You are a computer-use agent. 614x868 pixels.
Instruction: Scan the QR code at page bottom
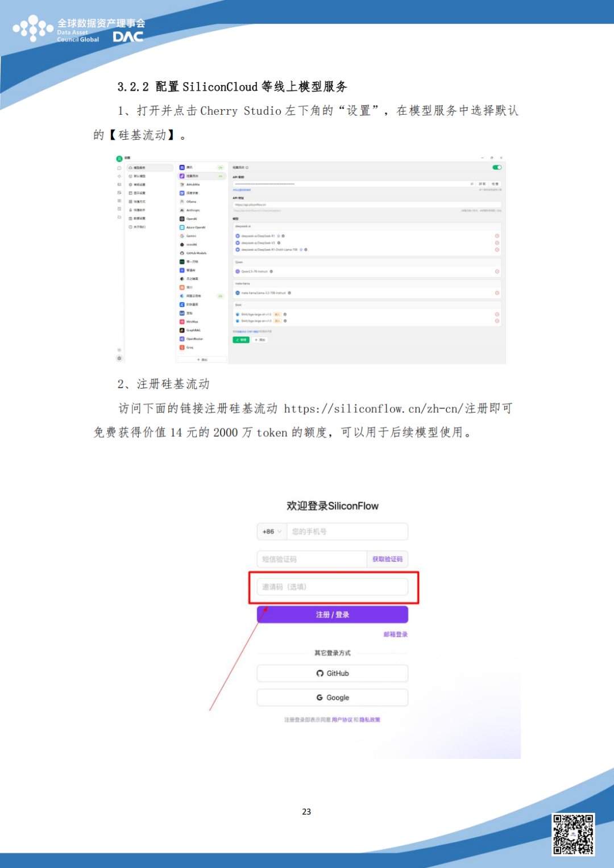coord(573,834)
